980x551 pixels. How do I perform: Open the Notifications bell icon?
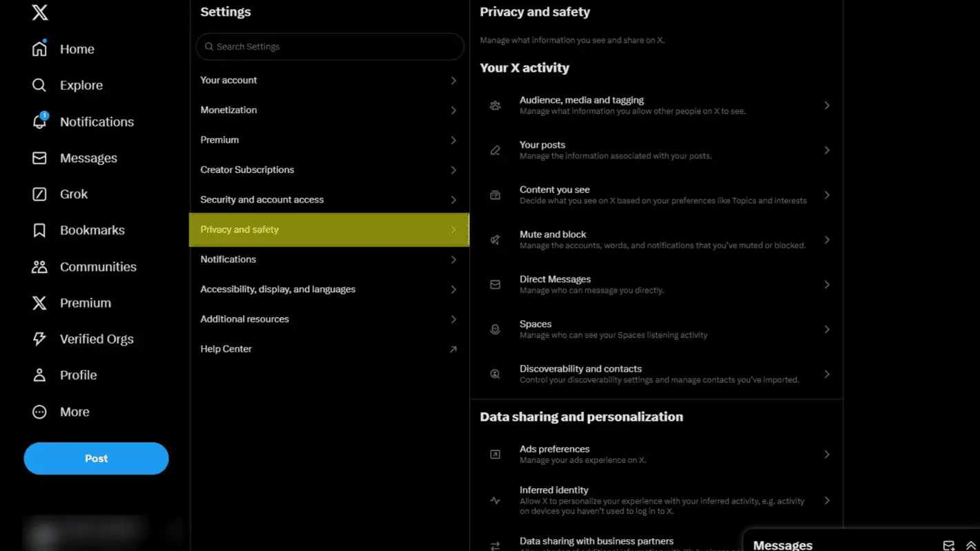click(x=39, y=122)
